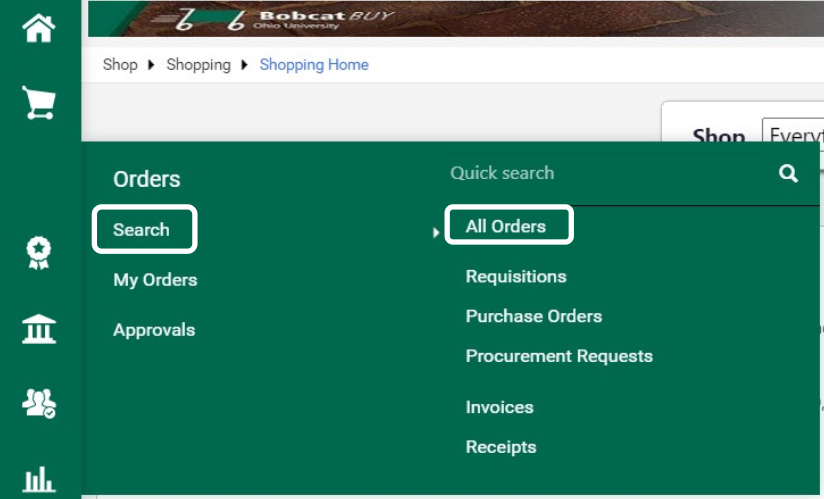Click the Shop breadcrumb link
The image size is (824, 499).
tap(120, 65)
